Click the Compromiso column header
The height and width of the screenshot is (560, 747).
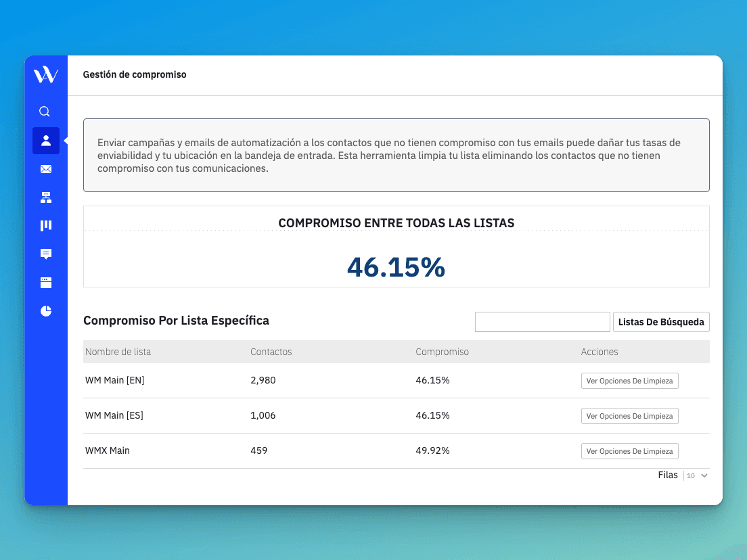point(442,352)
